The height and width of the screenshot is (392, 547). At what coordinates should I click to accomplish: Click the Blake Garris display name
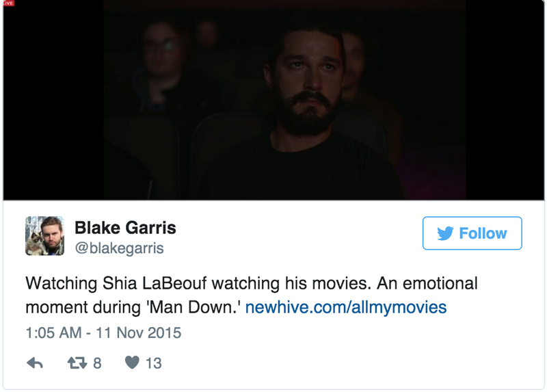point(125,228)
